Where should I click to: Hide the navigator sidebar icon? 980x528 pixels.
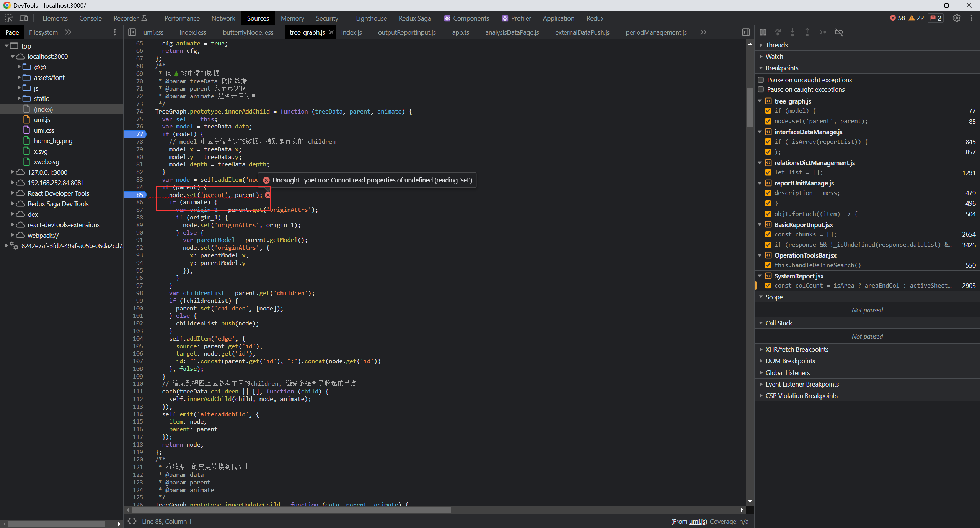click(132, 32)
